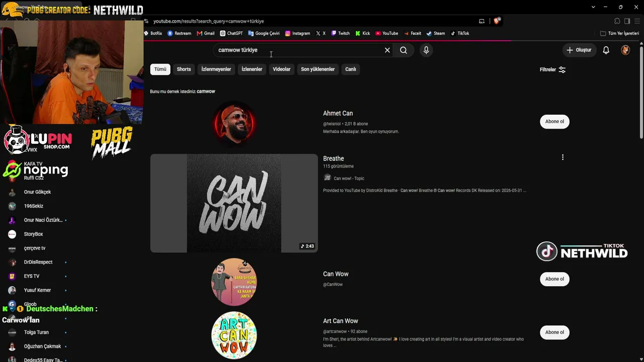Open the TikTok bookmark
The width and height of the screenshot is (644, 362).
(460, 34)
